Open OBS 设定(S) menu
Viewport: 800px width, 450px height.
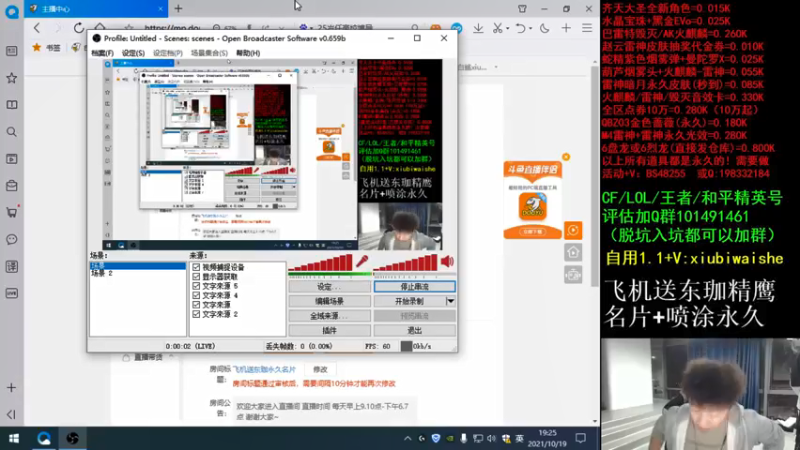click(x=133, y=53)
